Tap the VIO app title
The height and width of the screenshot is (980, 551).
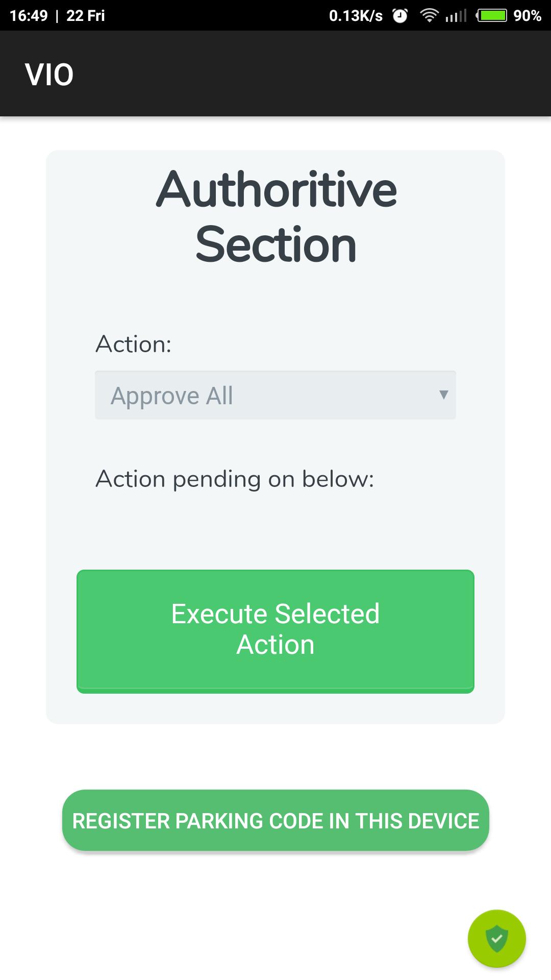tap(49, 75)
